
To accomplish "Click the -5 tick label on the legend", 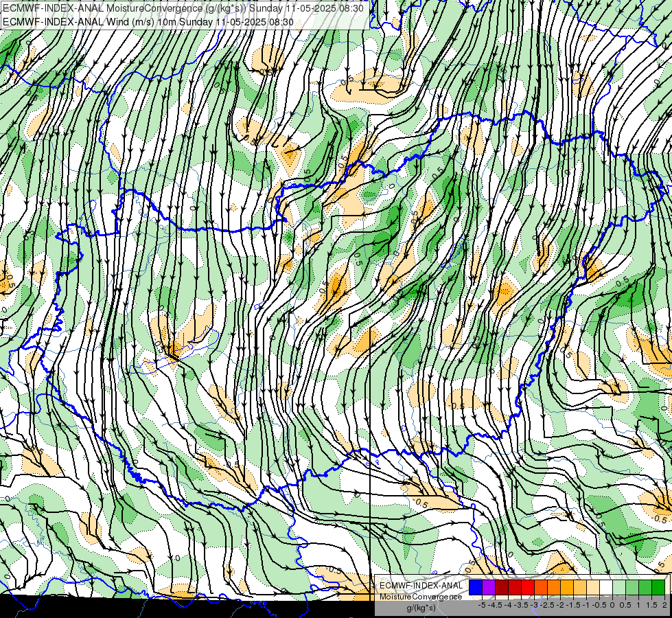I will (x=482, y=605).
